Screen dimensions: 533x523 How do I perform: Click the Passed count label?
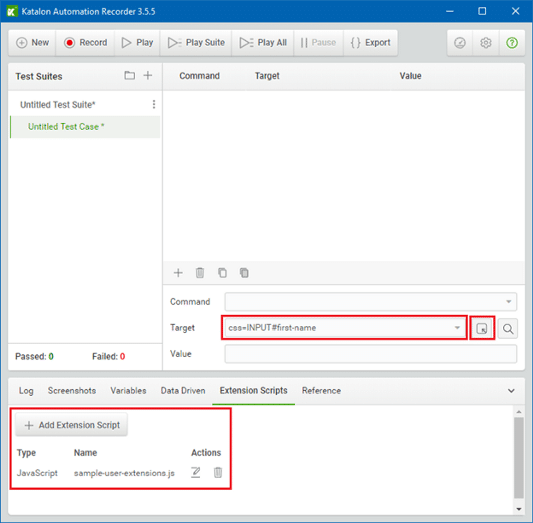[x=34, y=356]
